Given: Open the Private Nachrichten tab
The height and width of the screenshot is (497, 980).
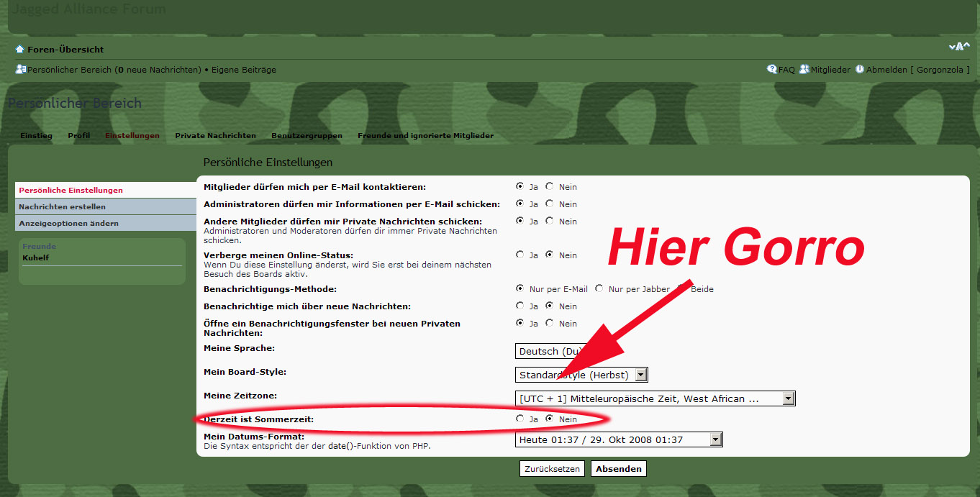Looking at the screenshot, I should click(215, 135).
